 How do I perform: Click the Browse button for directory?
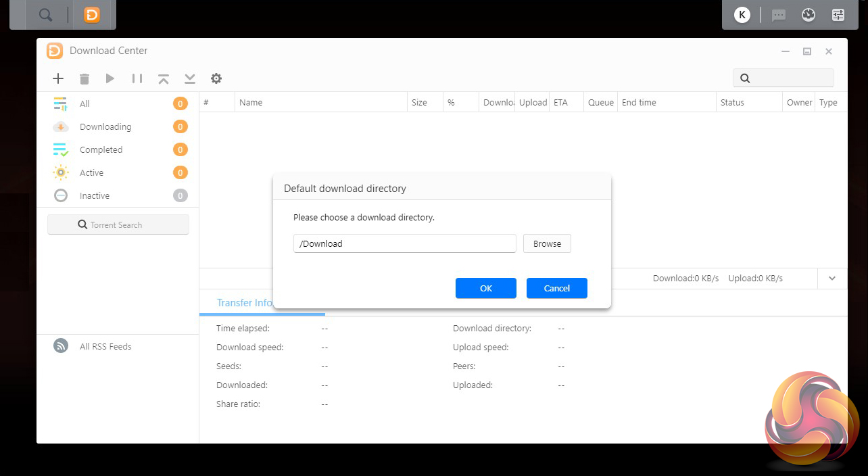tap(547, 243)
